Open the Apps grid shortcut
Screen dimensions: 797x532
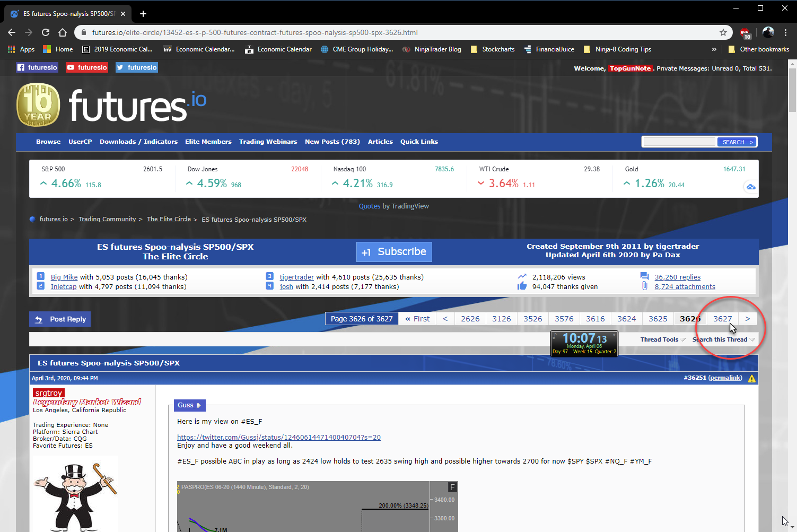coord(21,49)
